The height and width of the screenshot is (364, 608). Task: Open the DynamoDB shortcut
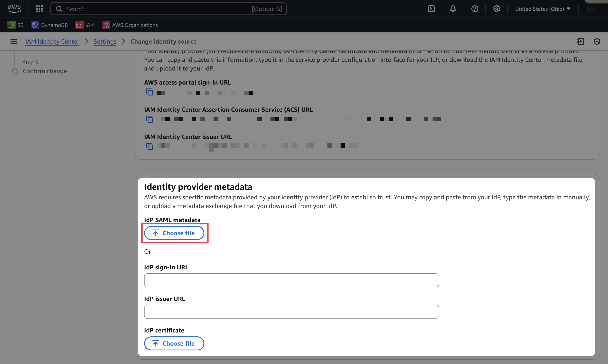pos(49,25)
